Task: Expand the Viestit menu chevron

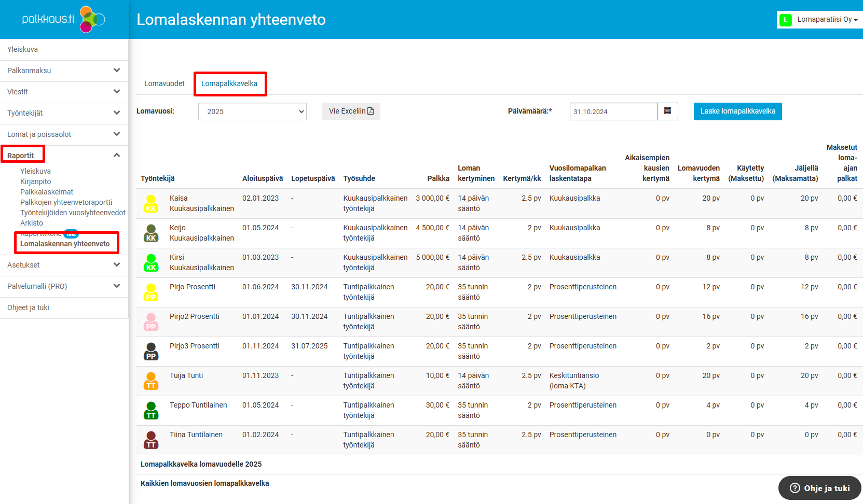Action: 117,91
